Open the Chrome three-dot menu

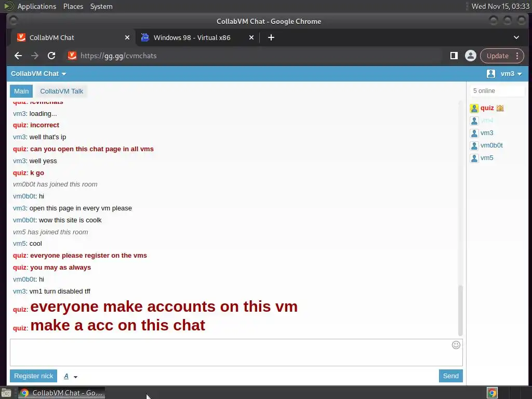[x=517, y=56]
